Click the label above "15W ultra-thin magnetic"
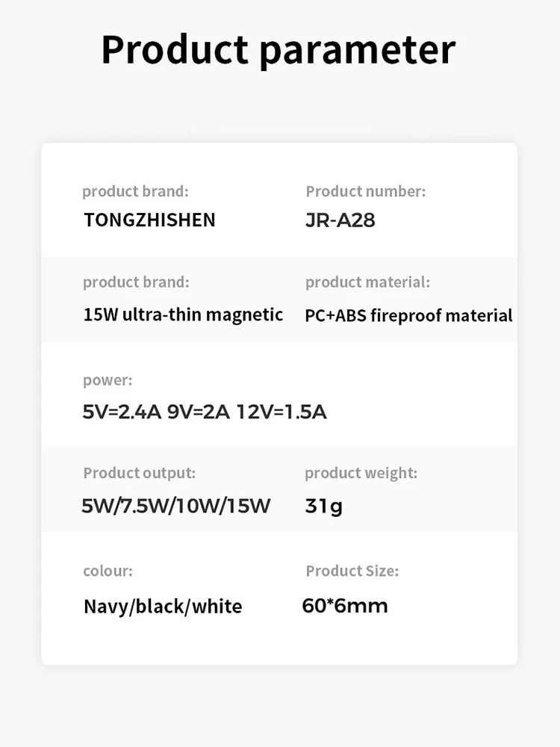Screen dimensions: 560x747 coord(136,282)
